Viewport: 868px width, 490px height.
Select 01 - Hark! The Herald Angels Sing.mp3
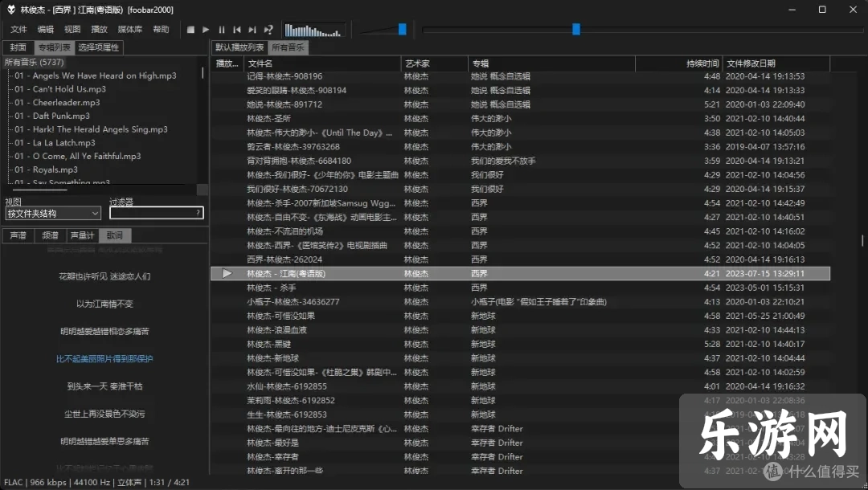[91, 129]
